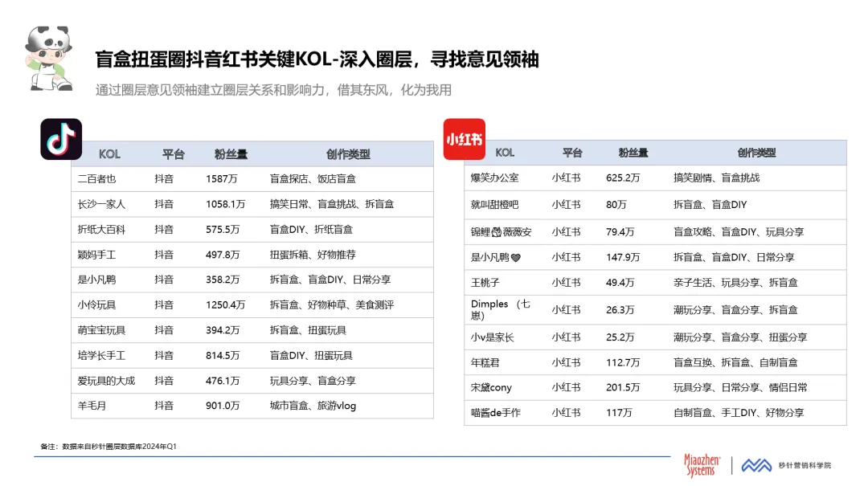Click the red Xiaohongshu logo icon
This screenshot has width=868, height=486.
coord(464,139)
